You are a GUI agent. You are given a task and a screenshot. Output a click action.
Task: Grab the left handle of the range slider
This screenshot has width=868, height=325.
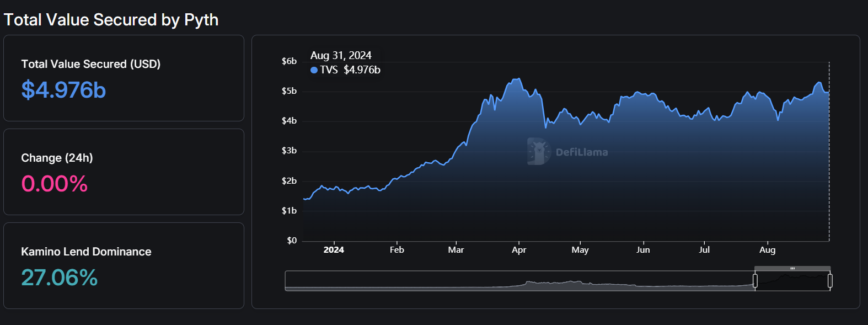tap(755, 281)
